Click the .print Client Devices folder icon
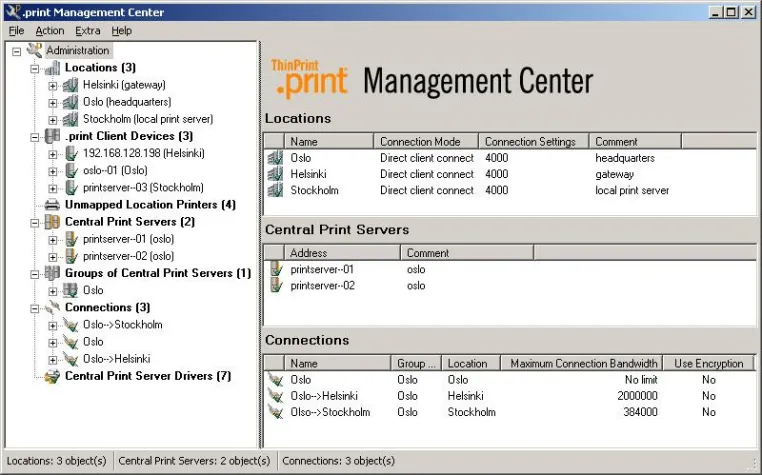Viewport: 762px width, 475px height. click(x=52, y=136)
